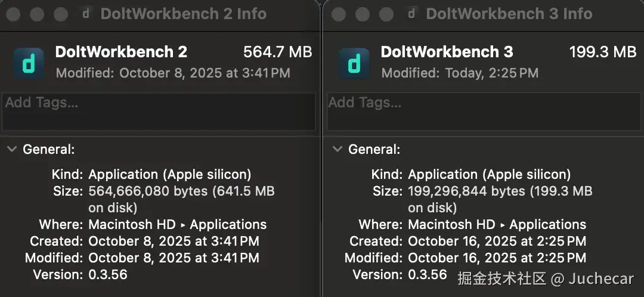Click the Version 0.3.56 value for DoltWorkbench 3
This screenshot has height=297, width=644.
[x=427, y=275]
